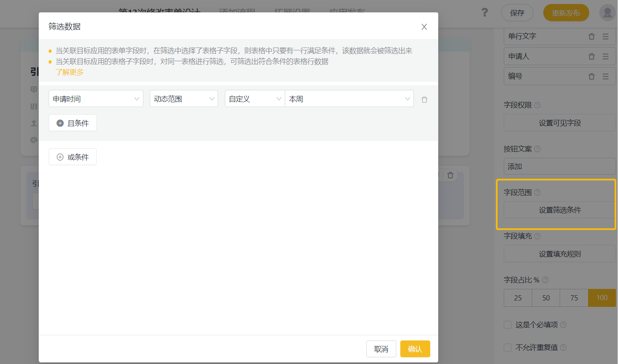Open the 本周 value dropdown
The height and width of the screenshot is (364, 618).
coord(349,99)
